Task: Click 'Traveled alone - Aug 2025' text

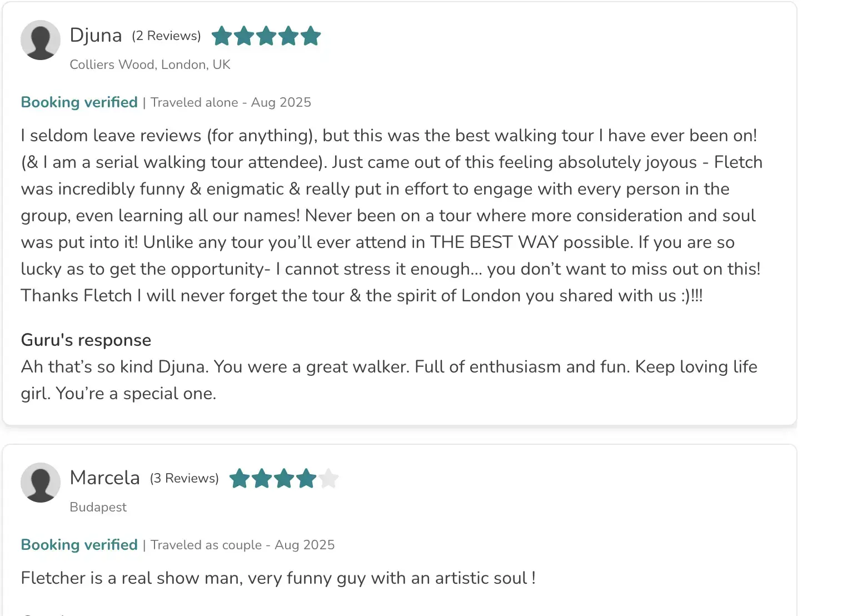Action: [231, 102]
